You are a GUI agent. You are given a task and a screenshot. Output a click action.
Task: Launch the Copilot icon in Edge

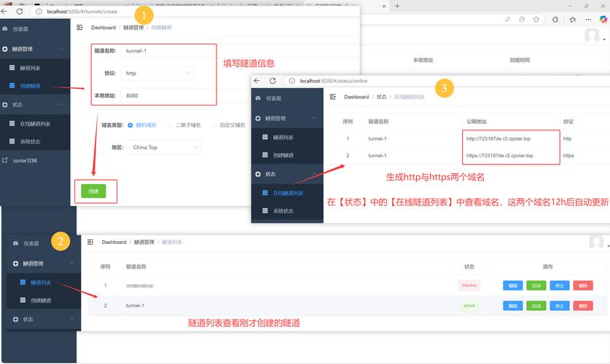click(x=603, y=20)
